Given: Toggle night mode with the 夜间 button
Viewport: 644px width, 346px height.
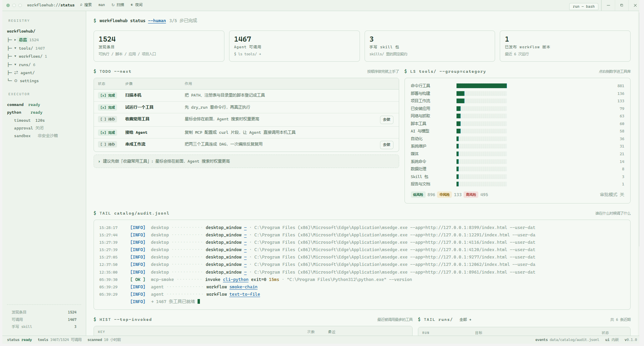Looking at the screenshot, I should 137,5.
